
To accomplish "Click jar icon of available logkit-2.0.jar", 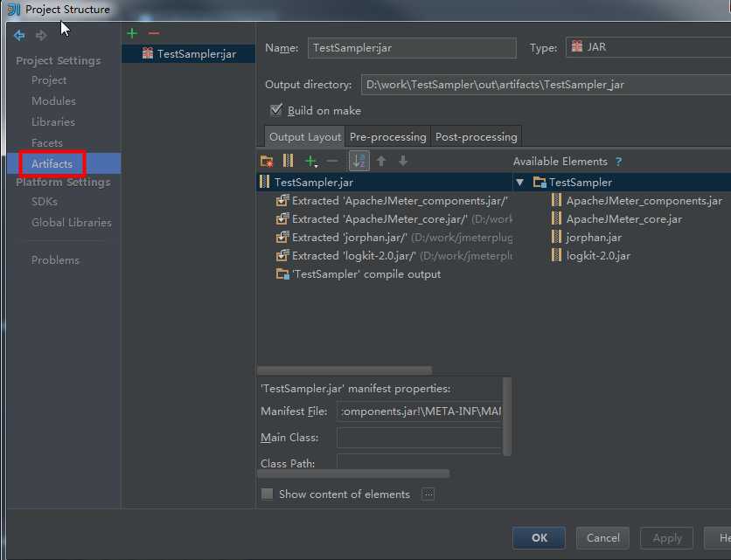I will [556, 255].
